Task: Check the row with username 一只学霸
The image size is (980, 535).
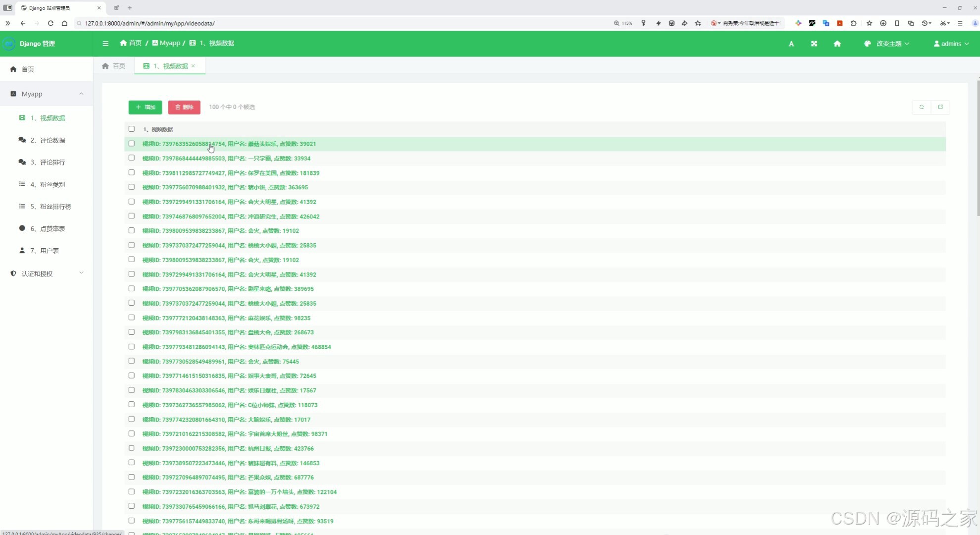Action: (132, 158)
